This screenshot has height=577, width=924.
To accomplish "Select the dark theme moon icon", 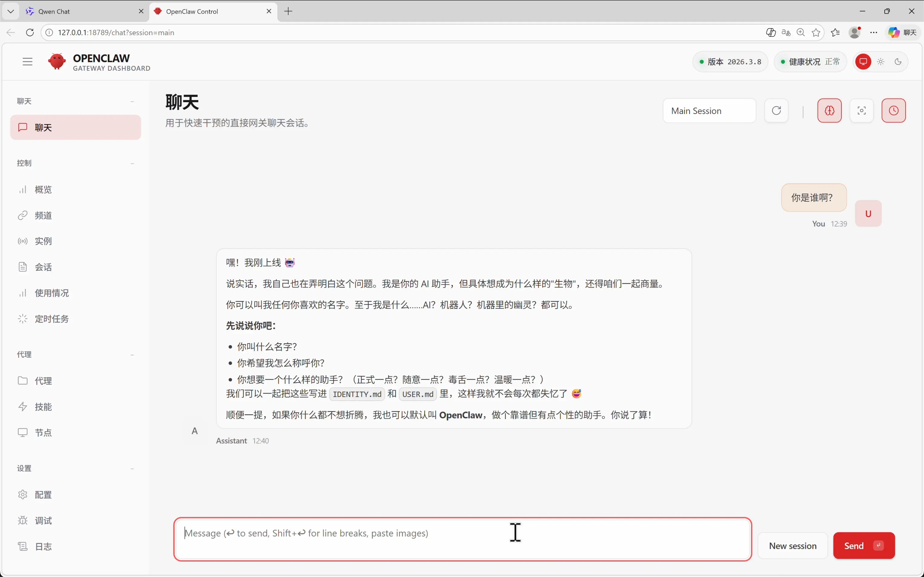I will [x=898, y=61].
